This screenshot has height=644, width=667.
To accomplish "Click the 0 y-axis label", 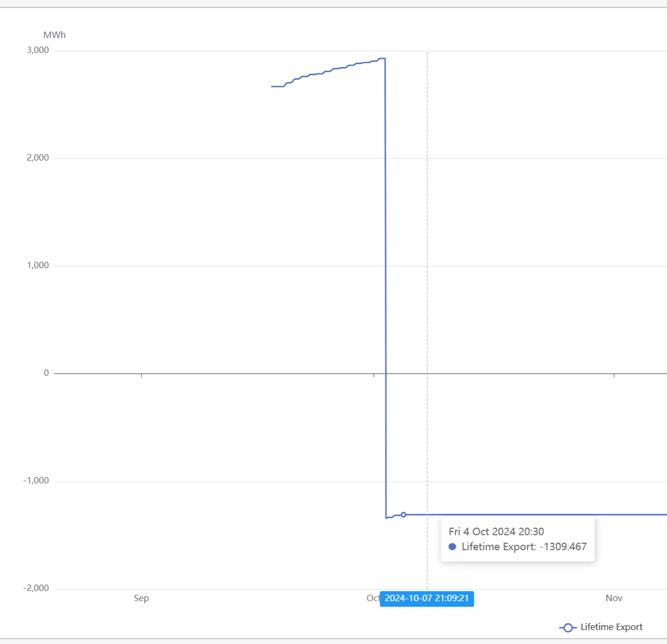I will point(46,373).
